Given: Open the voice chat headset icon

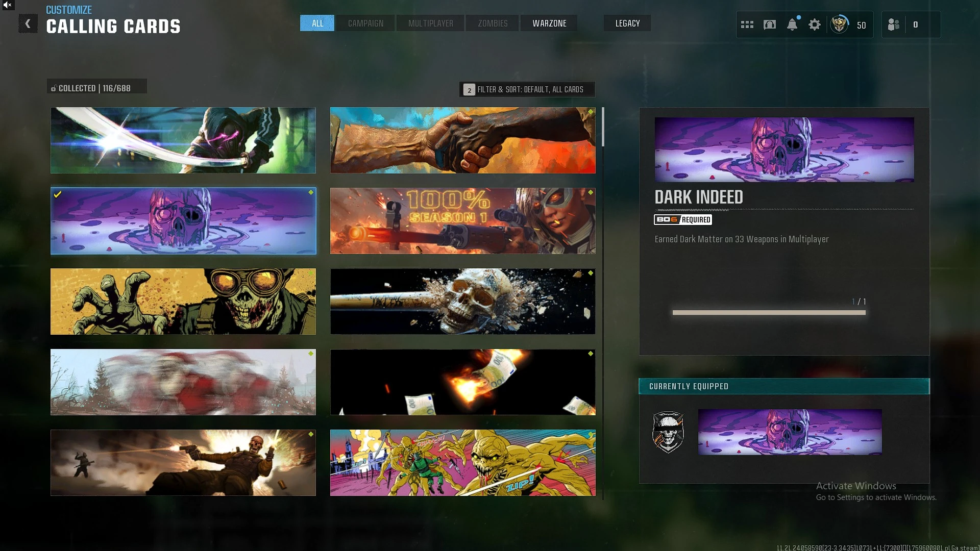Looking at the screenshot, I should click(769, 24).
